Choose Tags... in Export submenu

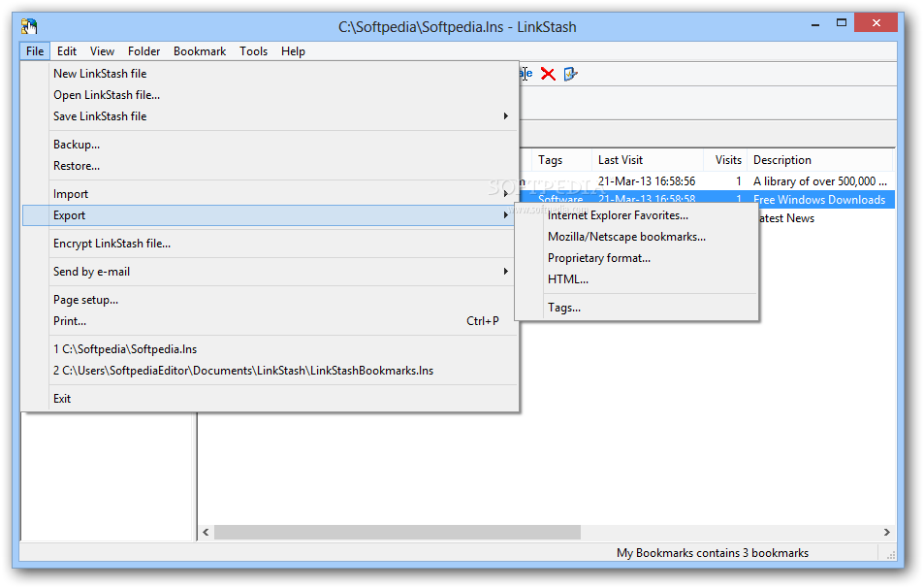pyautogui.click(x=636, y=308)
